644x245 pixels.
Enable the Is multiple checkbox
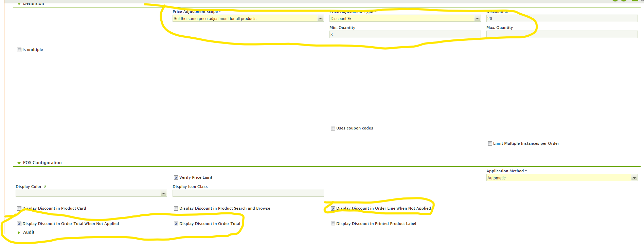click(x=19, y=50)
